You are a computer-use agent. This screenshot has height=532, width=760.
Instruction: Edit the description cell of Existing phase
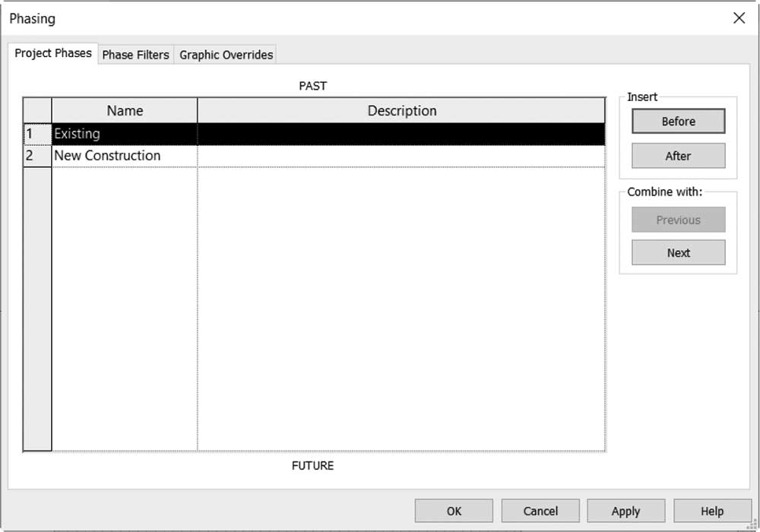402,134
